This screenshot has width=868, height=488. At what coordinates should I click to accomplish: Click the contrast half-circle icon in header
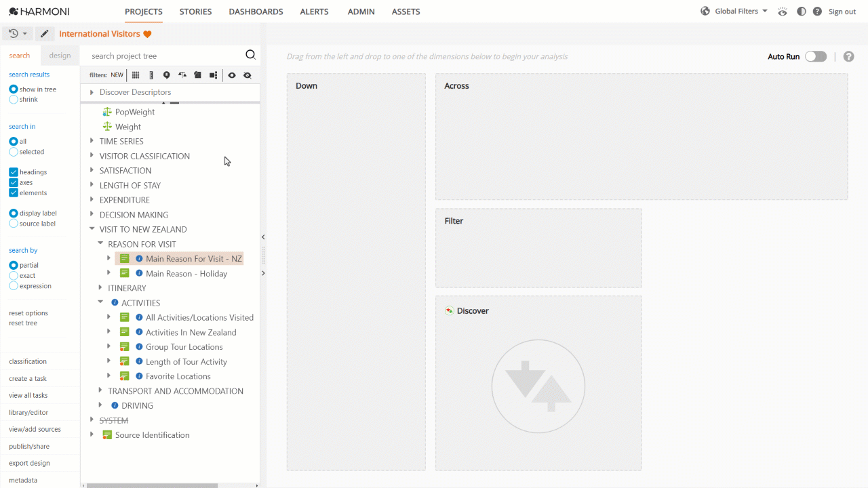(802, 12)
